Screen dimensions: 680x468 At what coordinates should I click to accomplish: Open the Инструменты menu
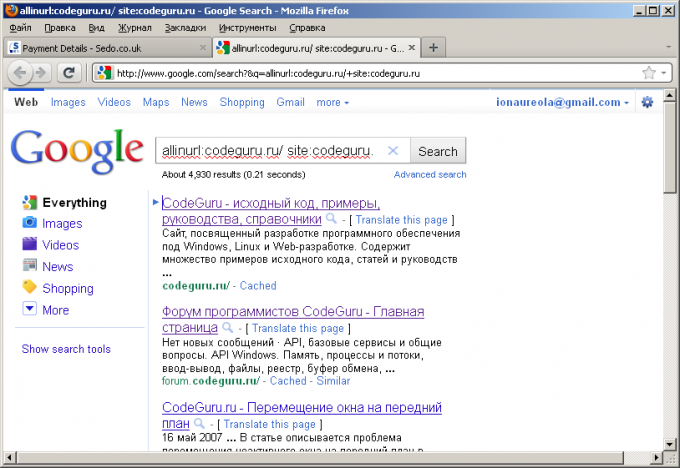pyautogui.click(x=248, y=28)
